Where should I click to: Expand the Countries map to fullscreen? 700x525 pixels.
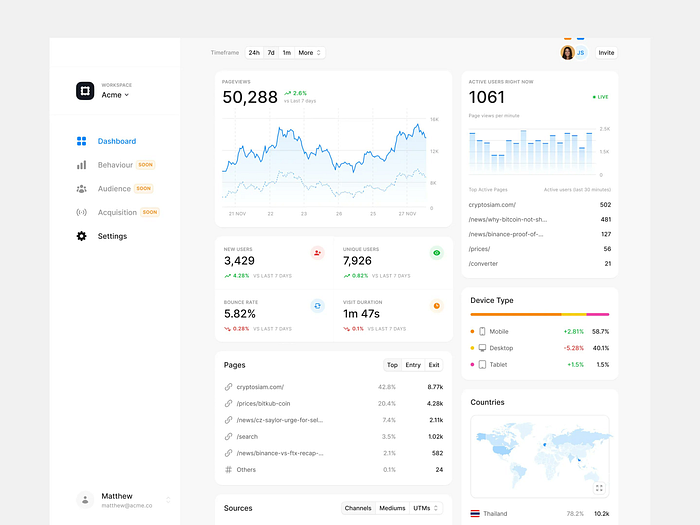[599, 488]
